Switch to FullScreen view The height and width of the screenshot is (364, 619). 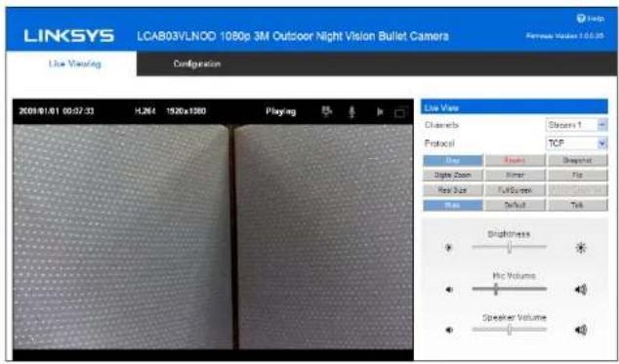tap(515, 190)
